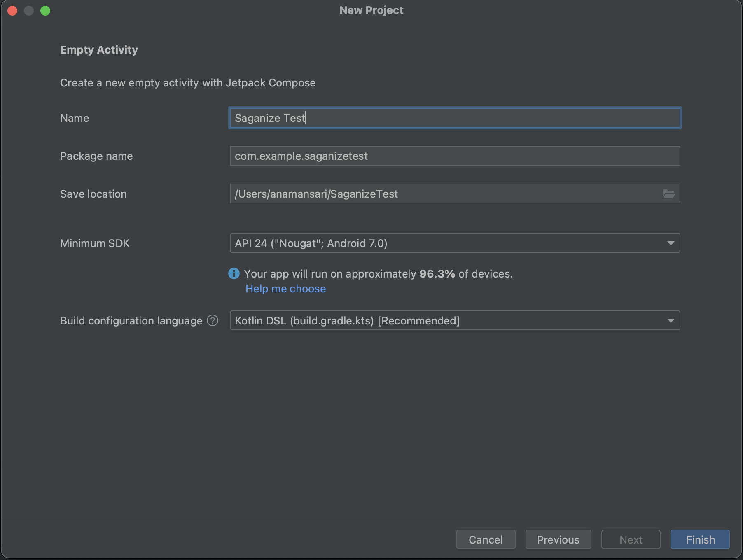The width and height of the screenshot is (743, 560).
Task: Open the Help me choose link
Action: click(286, 289)
